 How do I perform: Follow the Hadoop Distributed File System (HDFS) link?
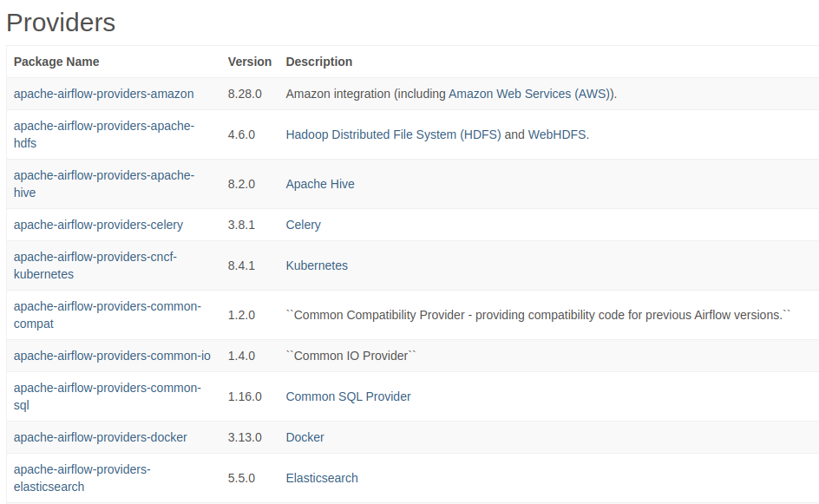(x=393, y=134)
